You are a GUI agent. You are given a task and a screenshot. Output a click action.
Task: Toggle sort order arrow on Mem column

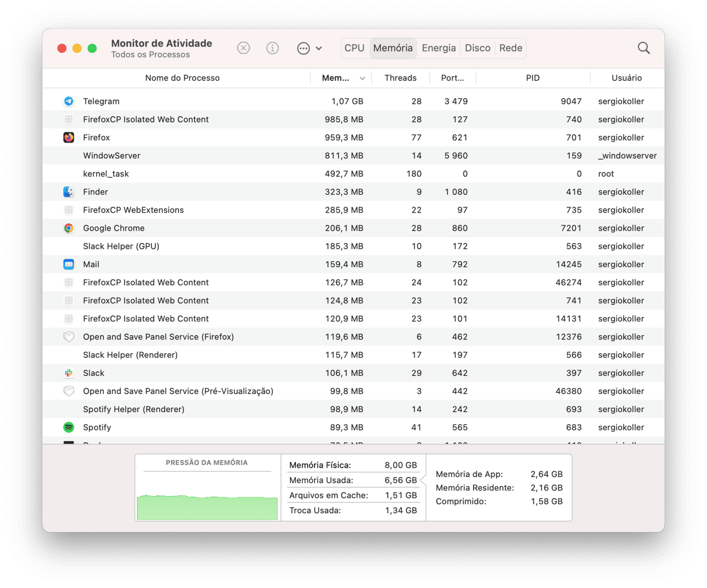pyautogui.click(x=362, y=78)
